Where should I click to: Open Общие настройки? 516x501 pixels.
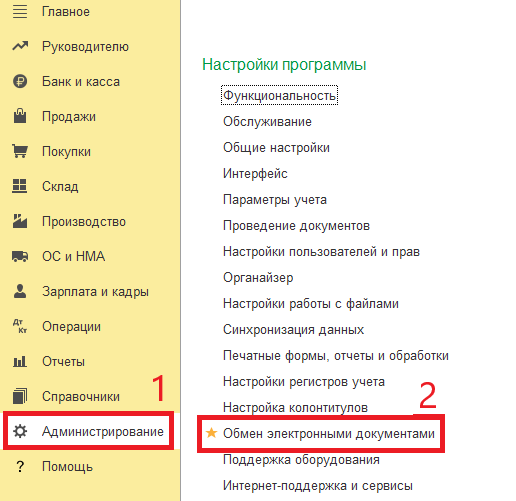click(276, 148)
